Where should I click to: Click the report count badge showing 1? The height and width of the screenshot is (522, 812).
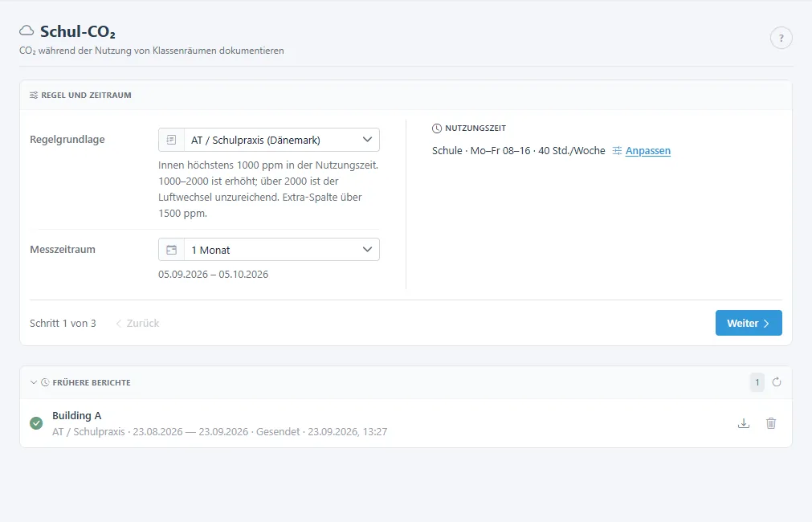757,383
